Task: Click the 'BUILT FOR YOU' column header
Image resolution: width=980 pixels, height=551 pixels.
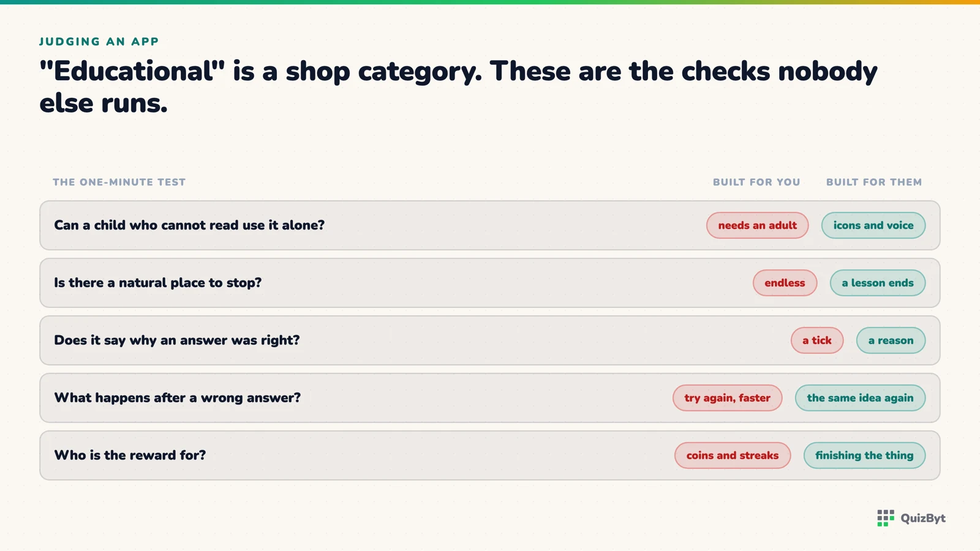Action: [756, 182]
